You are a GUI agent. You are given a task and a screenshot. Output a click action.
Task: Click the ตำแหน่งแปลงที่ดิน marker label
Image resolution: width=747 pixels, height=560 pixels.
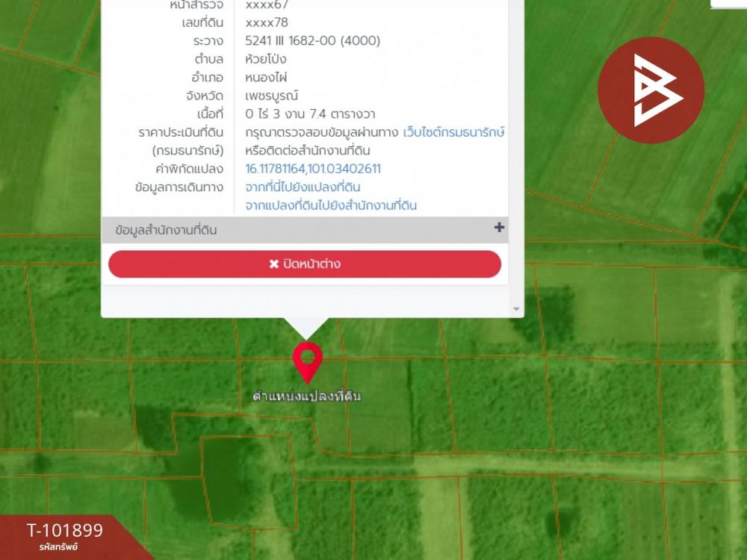pos(307,396)
